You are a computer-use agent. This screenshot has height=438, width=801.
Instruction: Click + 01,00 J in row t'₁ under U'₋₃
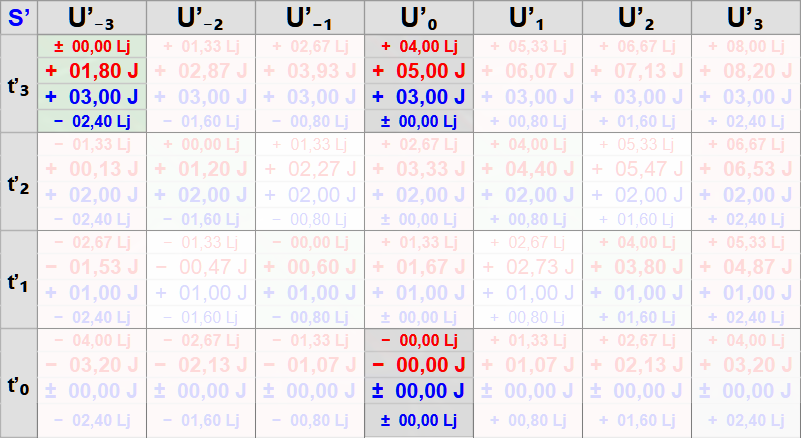pyautogui.click(x=92, y=293)
